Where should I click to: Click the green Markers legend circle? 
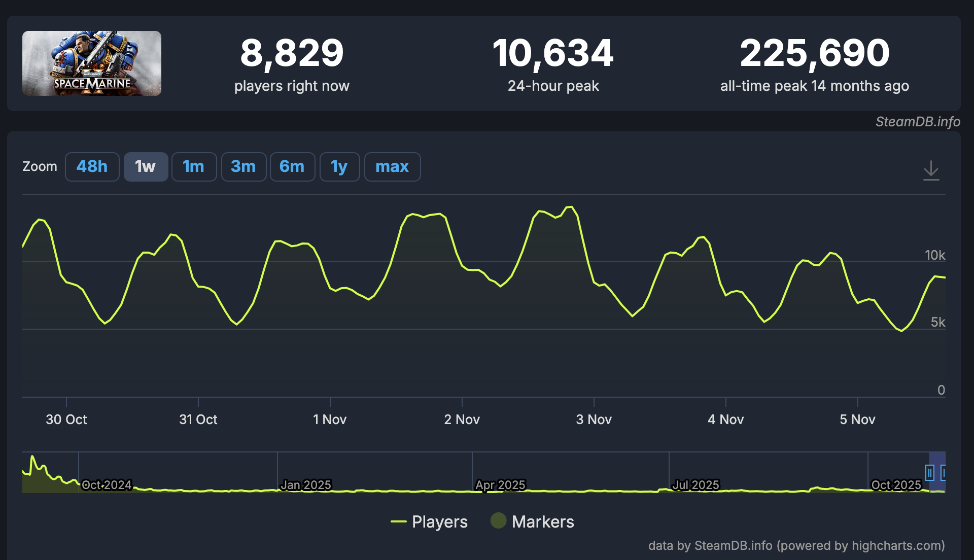coord(498,521)
